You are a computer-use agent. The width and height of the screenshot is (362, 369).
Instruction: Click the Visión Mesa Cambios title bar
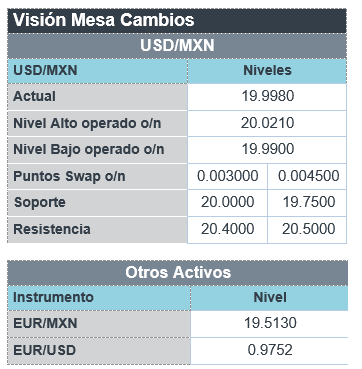(x=177, y=20)
